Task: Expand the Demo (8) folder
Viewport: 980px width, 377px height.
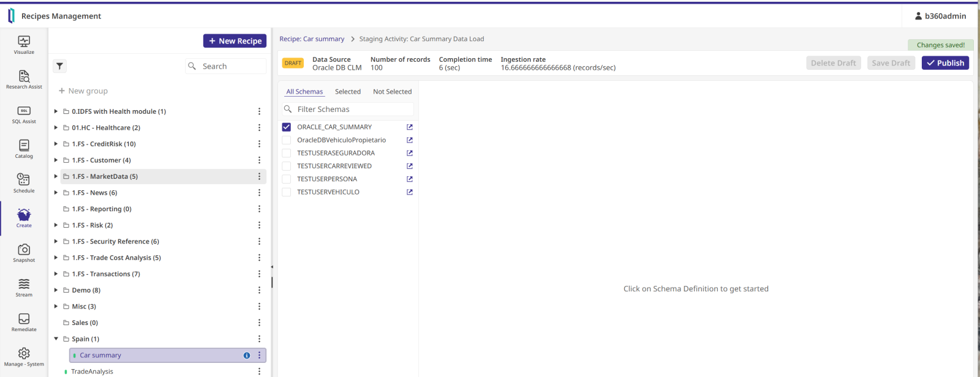Action: (56, 290)
